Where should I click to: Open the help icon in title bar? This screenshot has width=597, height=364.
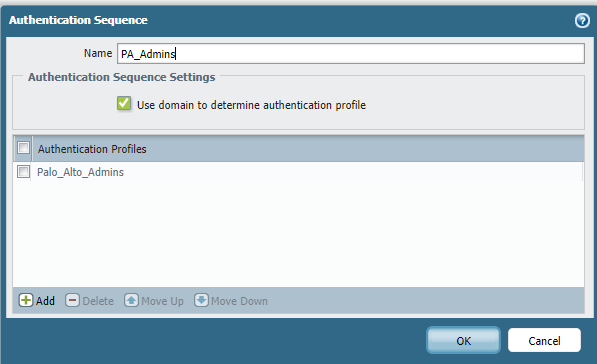(x=582, y=20)
